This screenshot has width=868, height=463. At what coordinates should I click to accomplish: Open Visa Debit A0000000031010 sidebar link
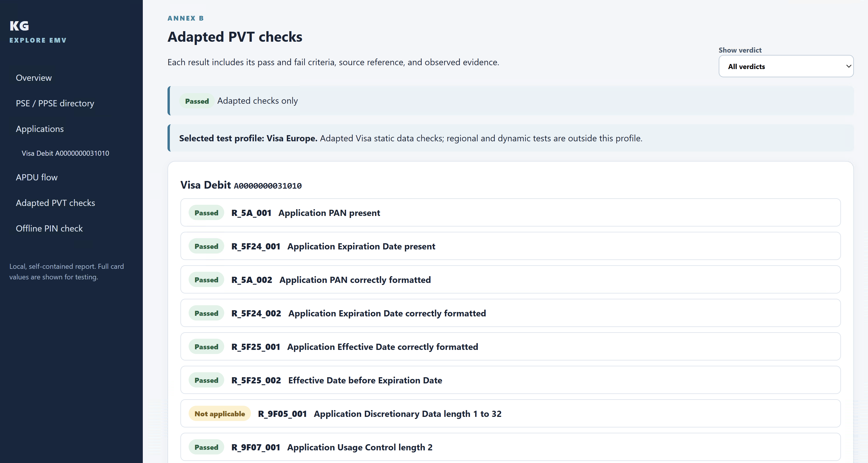[x=65, y=153]
